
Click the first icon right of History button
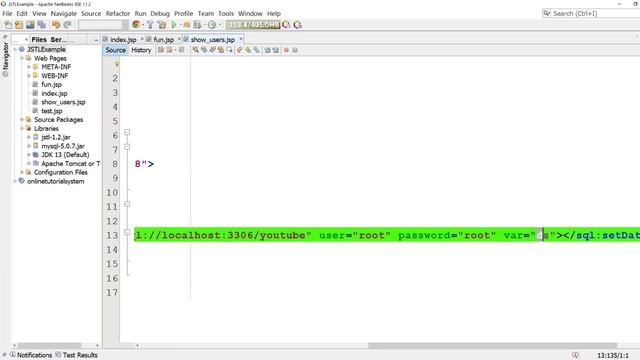pyautogui.click(x=161, y=50)
